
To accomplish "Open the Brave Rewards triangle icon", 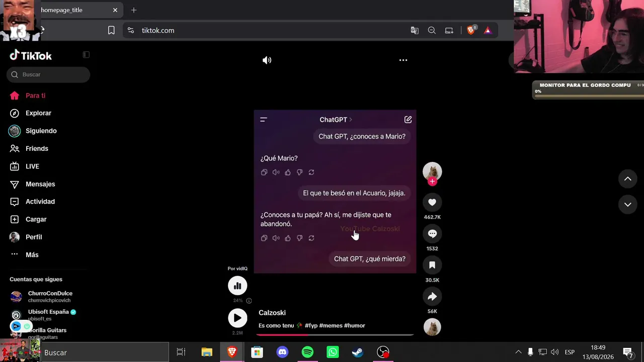I will tap(488, 31).
